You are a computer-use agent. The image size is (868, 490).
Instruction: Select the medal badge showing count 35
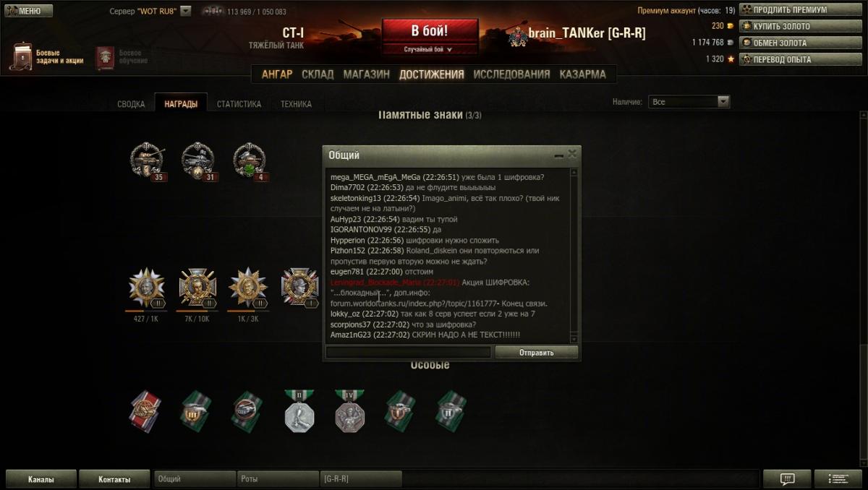148,160
